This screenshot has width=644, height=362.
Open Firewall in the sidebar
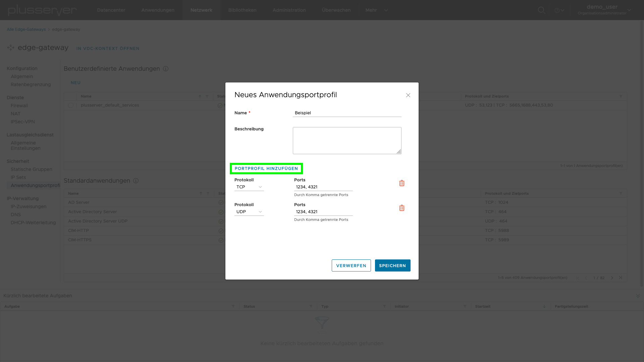point(19,106)
